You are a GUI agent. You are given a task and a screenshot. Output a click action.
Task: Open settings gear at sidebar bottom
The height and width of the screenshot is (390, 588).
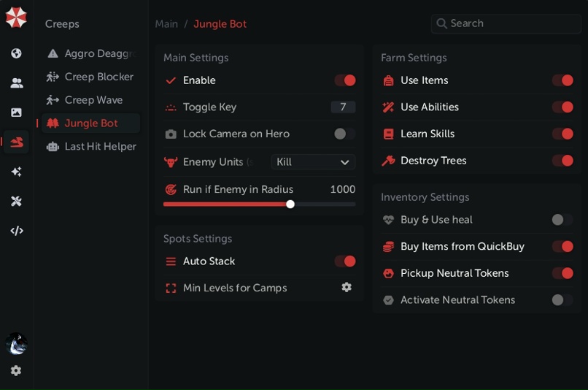tap(16, 370)
